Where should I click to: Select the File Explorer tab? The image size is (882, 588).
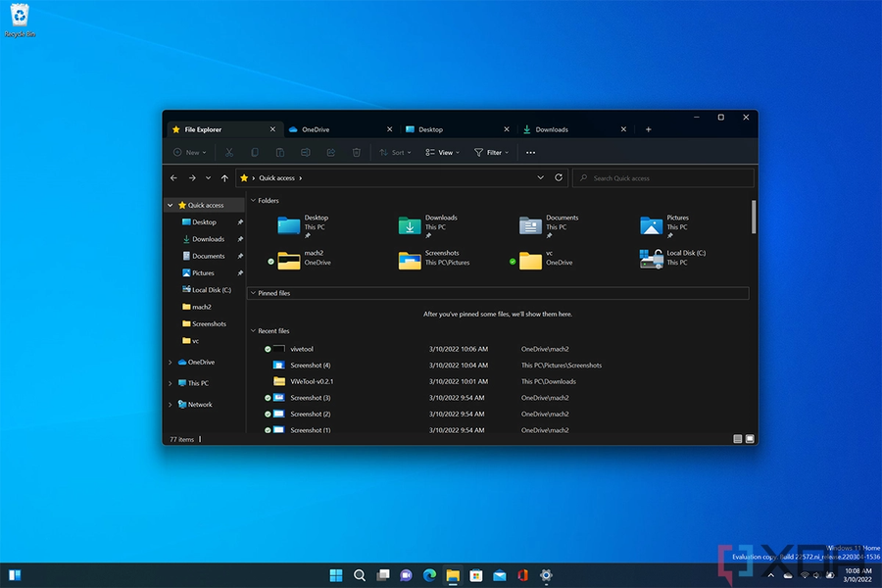225,129
